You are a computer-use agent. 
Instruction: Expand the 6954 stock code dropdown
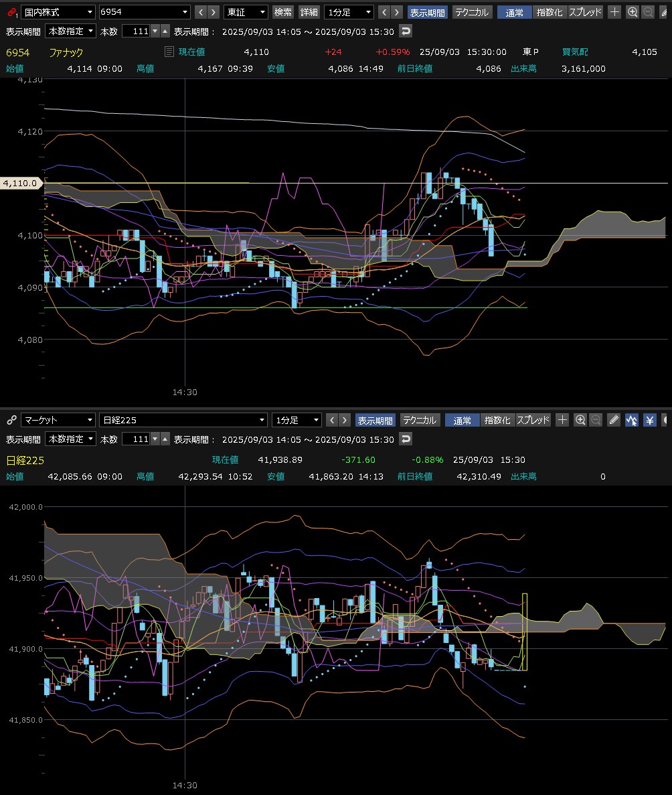[x=144, y=11]
